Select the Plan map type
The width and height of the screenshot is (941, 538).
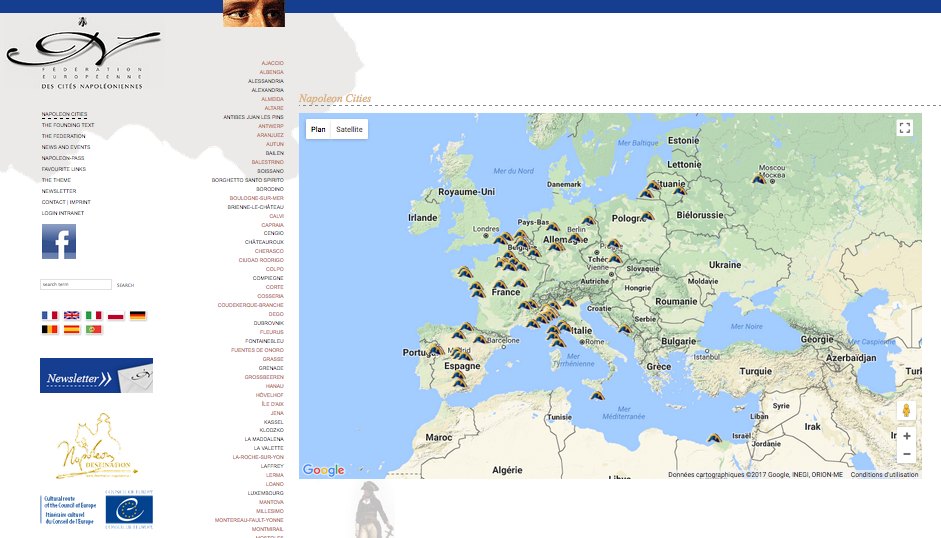[318, 130]
